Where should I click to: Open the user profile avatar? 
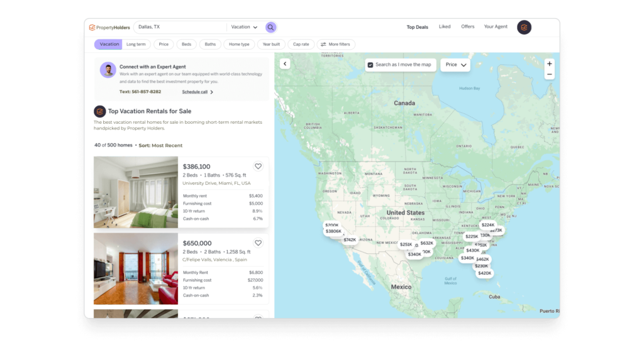pos(524,28)
